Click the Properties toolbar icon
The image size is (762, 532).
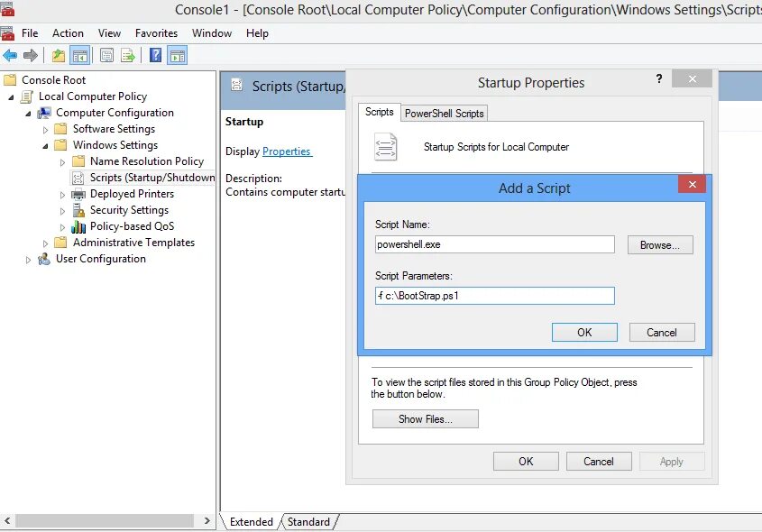click(x=106, y=55)
